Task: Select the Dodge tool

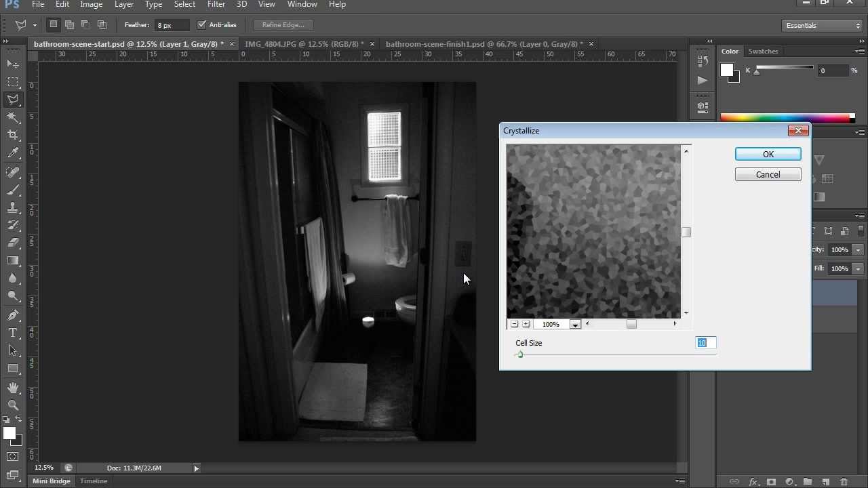Action: coord(13,296)
